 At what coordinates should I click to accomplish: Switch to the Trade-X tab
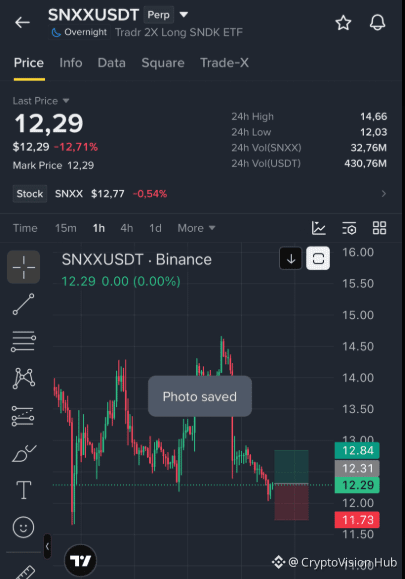(x=224, y=63)
